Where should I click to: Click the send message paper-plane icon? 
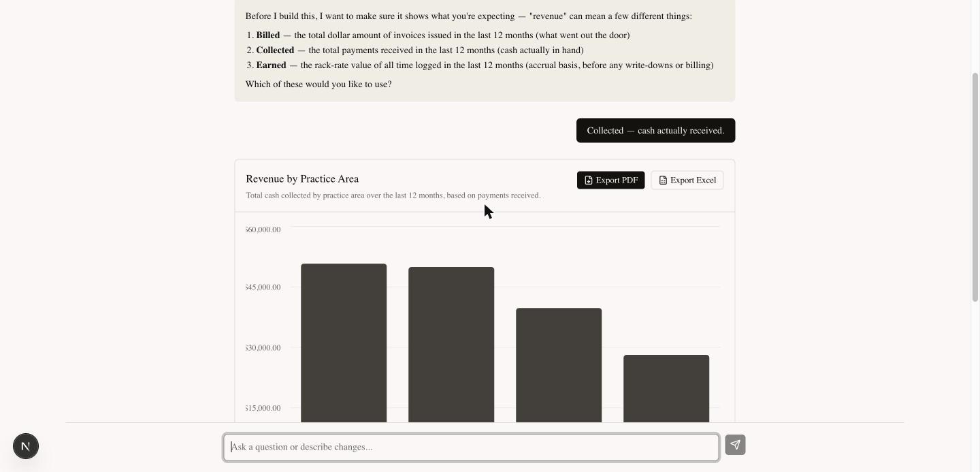tap(735, 445)
